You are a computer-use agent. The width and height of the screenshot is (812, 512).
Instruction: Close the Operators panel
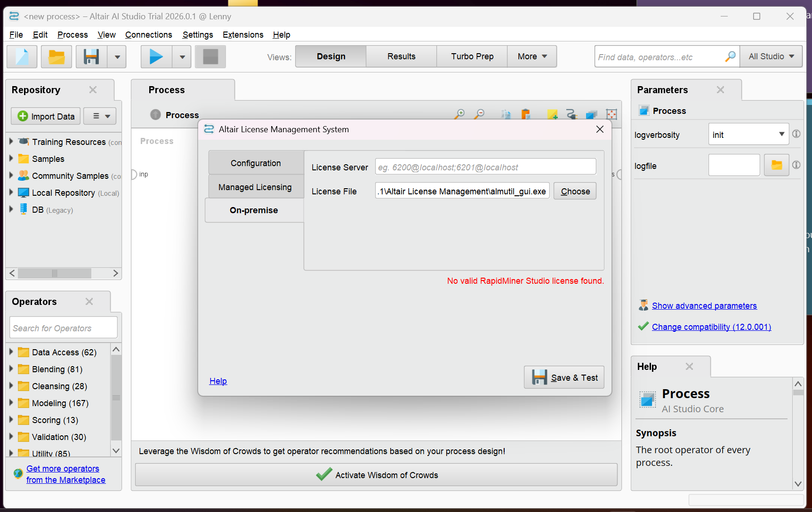coord(89,301)
